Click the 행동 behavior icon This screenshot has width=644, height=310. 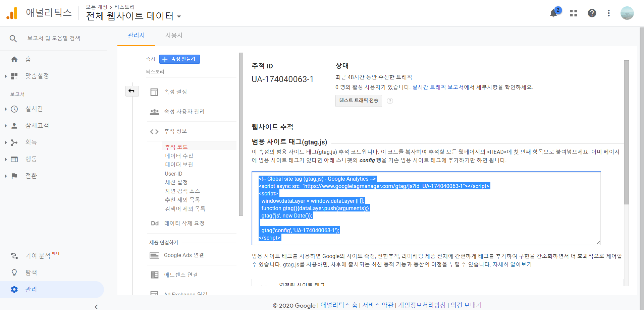pyautogui.click(x=14, y=159)
